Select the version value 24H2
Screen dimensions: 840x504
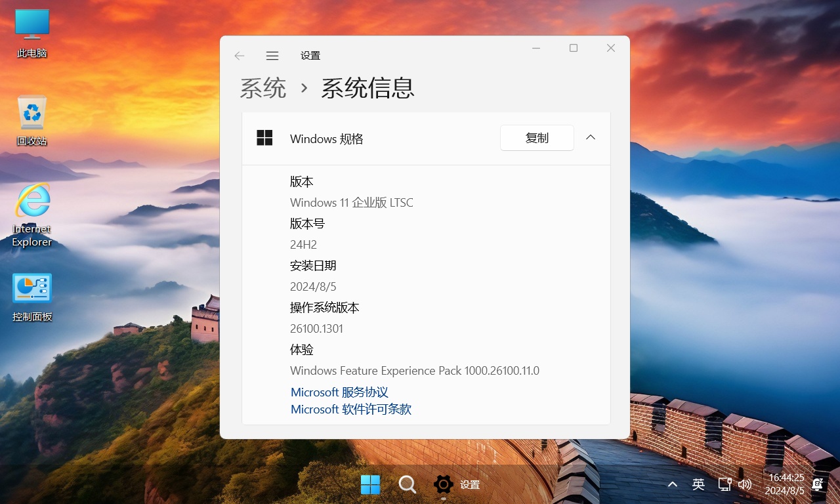pyautogui.click(x=303, y=245)
